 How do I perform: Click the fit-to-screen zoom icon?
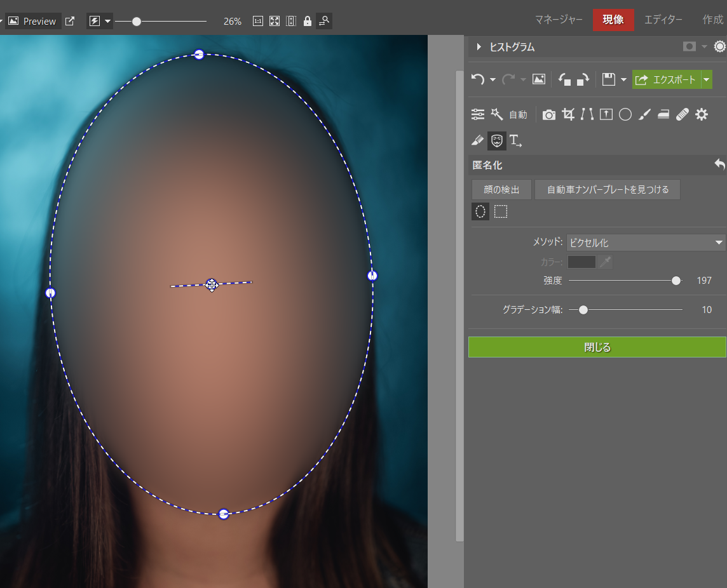[275, 21]
